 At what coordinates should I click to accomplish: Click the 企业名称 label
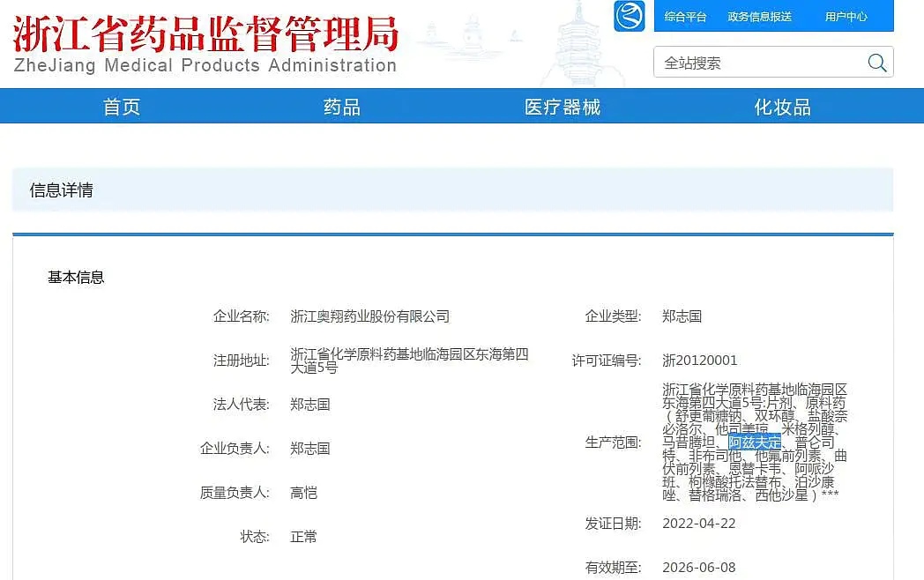[x=241, y=316]
